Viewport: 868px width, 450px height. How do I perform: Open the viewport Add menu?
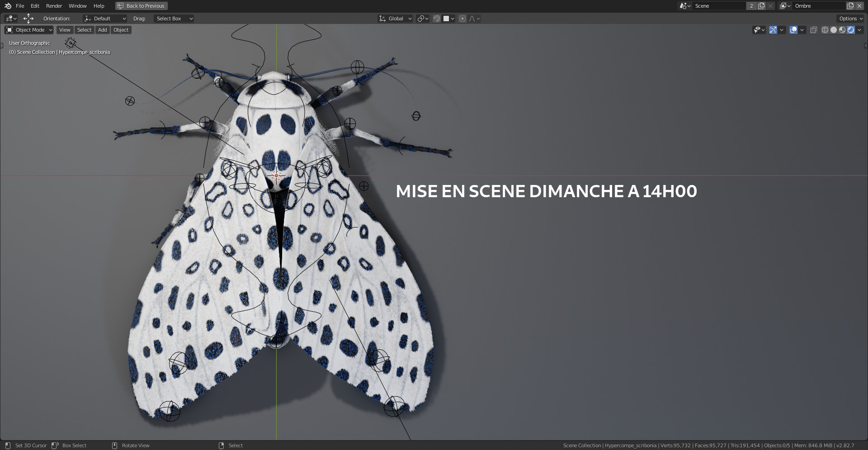pos(103,30)
